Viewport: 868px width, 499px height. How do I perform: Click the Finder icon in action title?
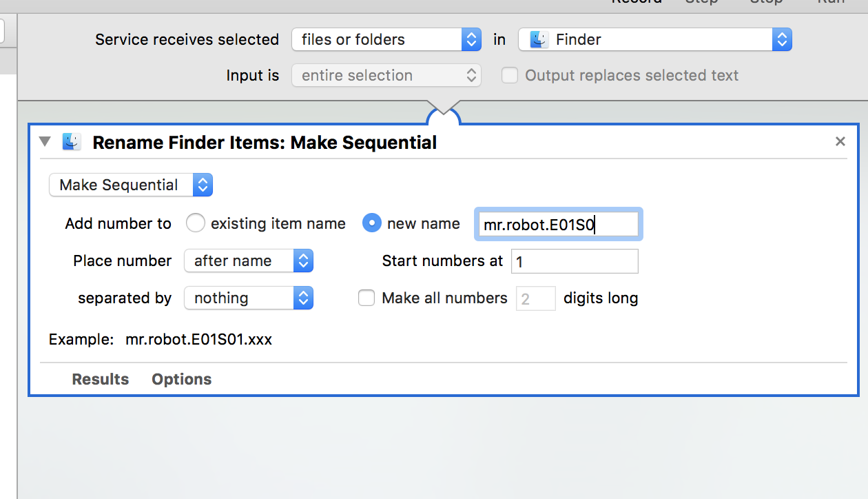(72, 142)
